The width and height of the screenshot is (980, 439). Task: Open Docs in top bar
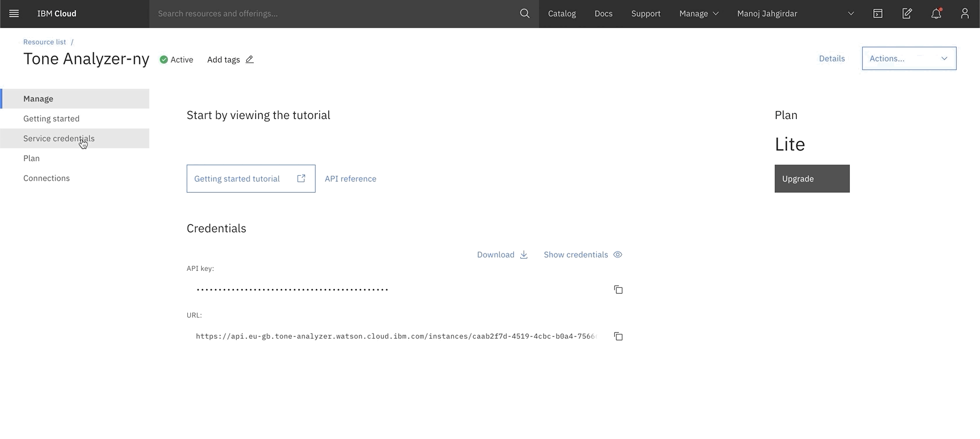point(603,13)
